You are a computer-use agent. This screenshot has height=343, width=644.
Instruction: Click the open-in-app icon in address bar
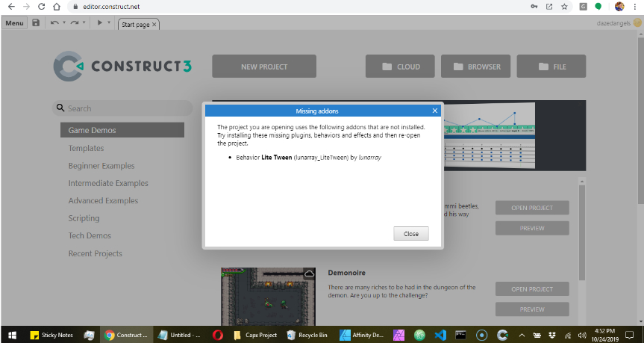[549, 7]
